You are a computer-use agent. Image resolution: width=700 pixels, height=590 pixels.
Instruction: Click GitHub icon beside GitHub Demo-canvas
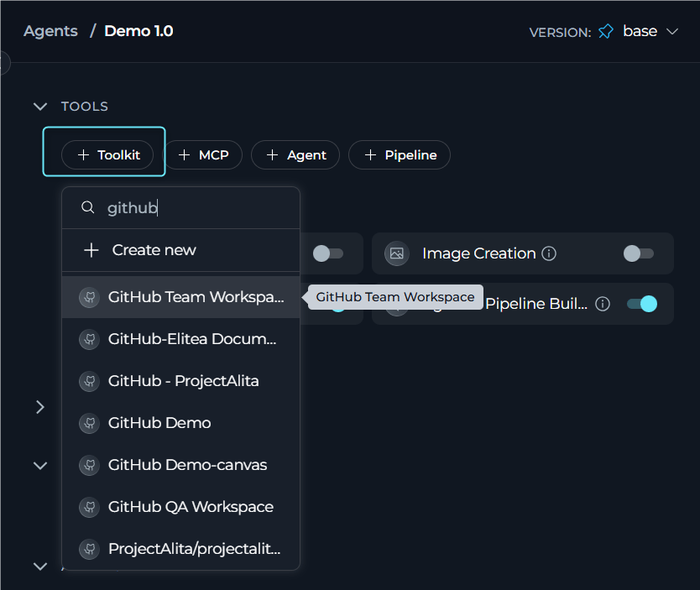89,465
